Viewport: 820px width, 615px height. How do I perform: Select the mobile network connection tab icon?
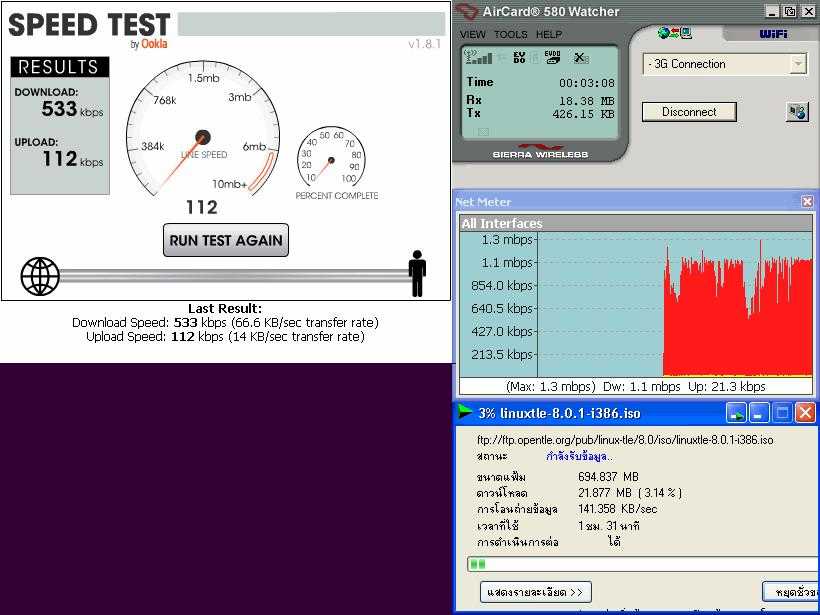675,33
